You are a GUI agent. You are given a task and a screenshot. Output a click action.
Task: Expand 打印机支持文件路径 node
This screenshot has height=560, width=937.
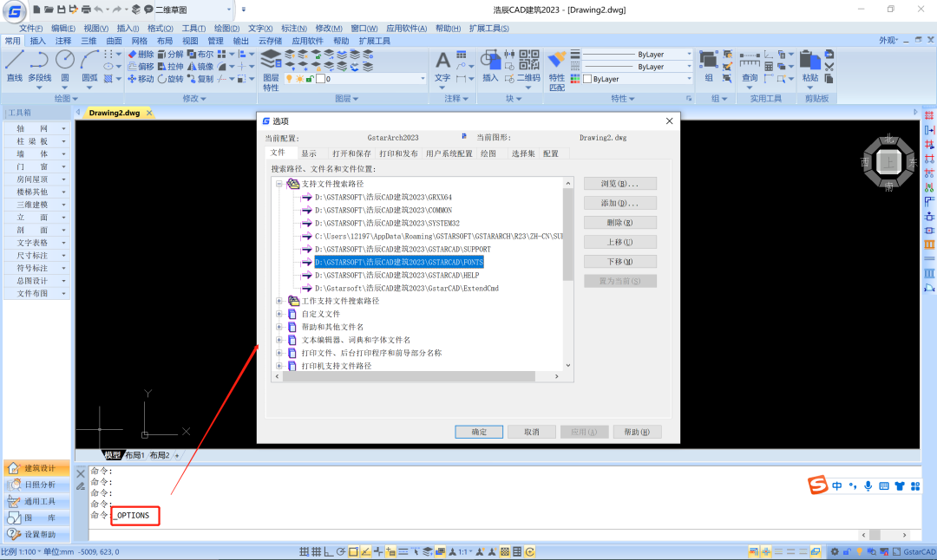point(279,366)
